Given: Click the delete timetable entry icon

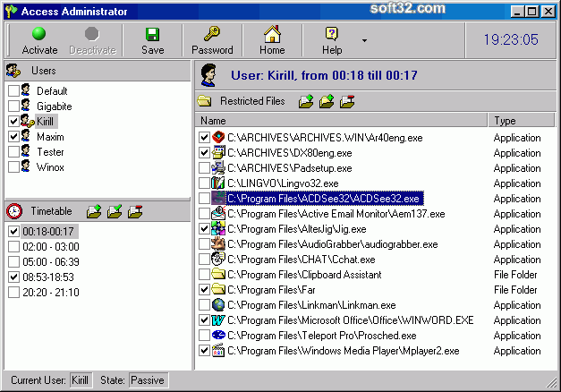Looking at the screenshot, I should (135, 211).
